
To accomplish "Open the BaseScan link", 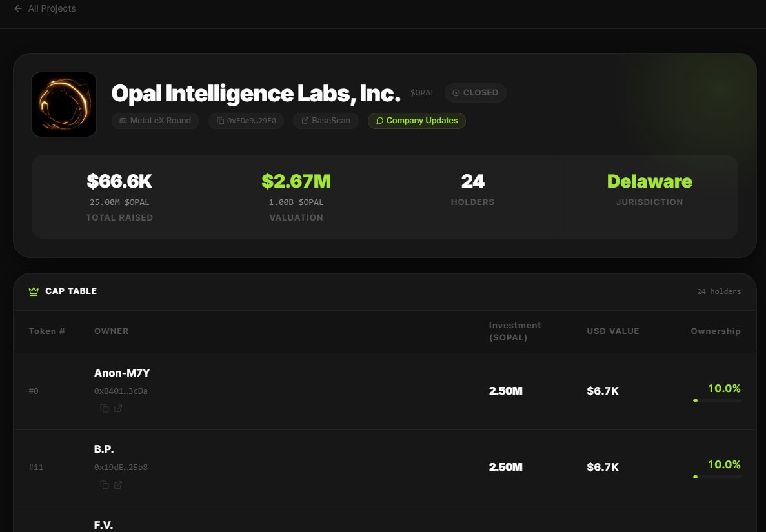I will (x=326, y=121).
